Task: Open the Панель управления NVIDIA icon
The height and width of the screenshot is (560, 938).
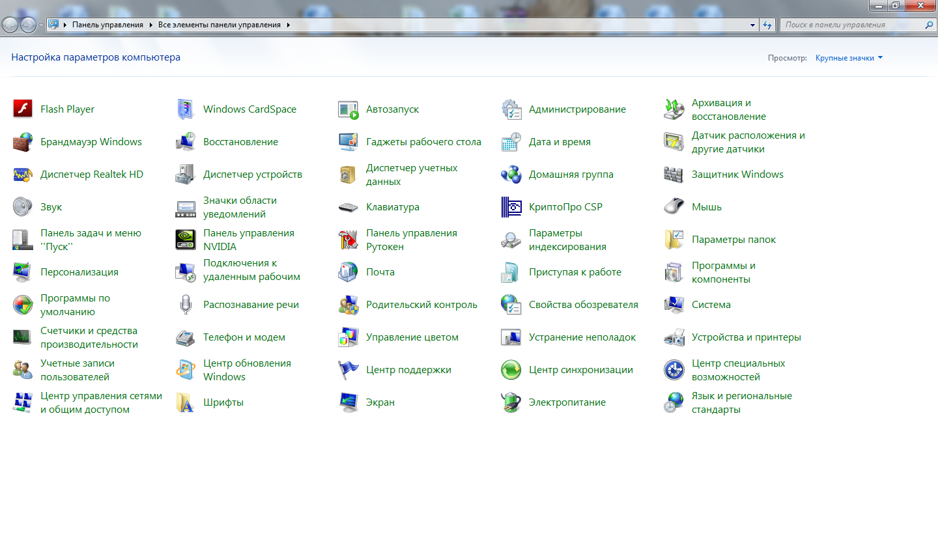Action: [x=186, y=239]
